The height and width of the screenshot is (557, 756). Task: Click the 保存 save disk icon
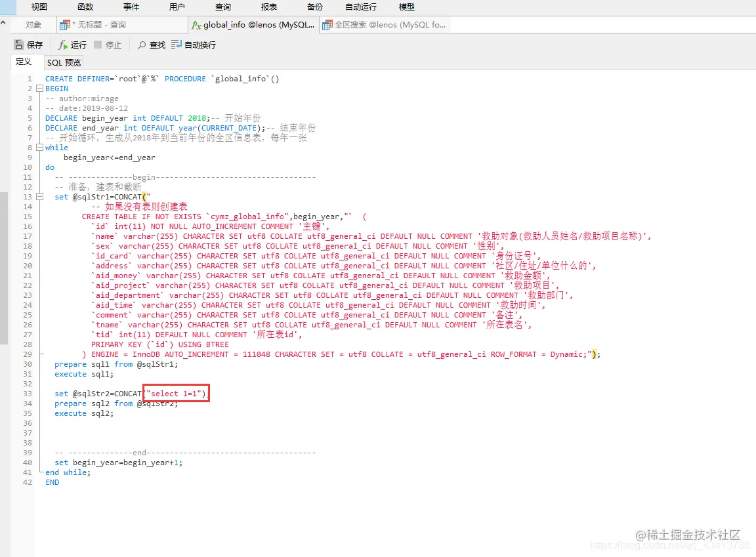coord(19,45)
